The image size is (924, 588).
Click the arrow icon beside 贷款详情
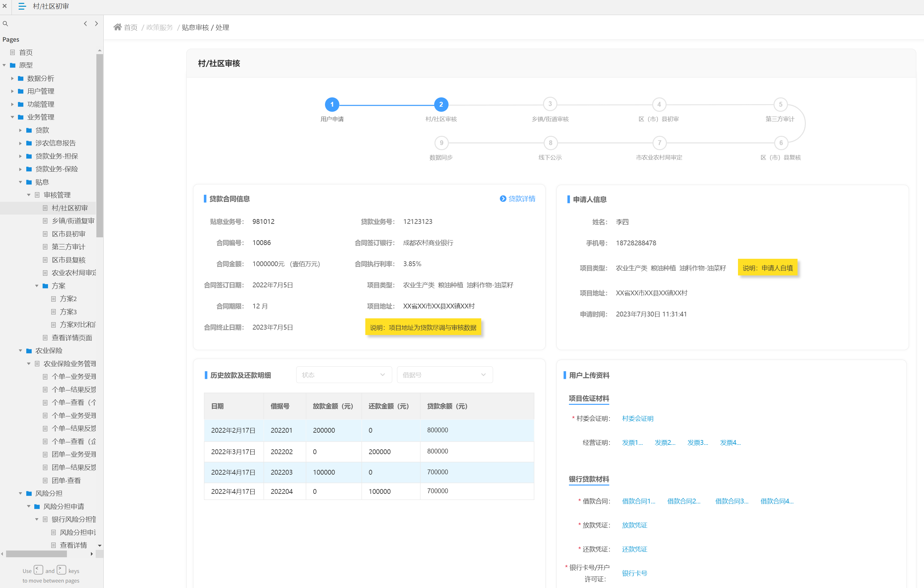pos(503,199)
